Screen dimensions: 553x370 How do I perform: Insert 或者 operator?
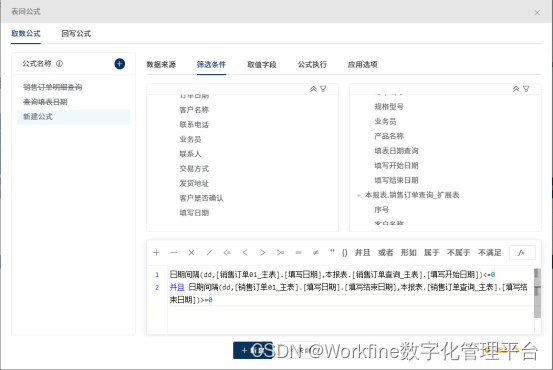[x=385, y=253]
